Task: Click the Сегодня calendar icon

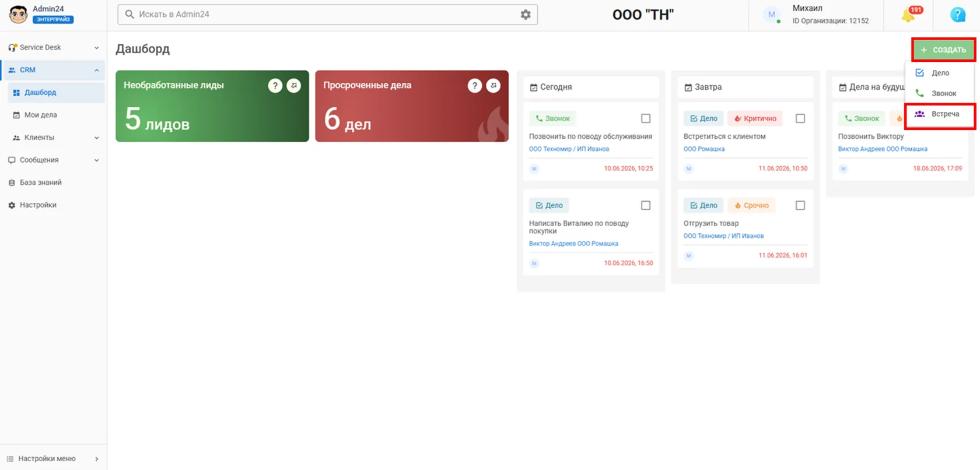Action: (533, 87)
